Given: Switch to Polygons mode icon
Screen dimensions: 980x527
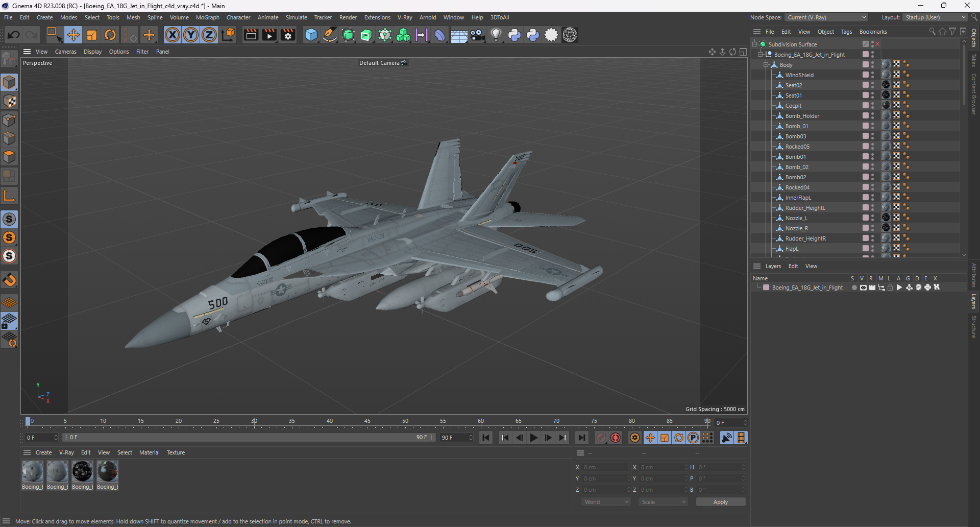Looking at the screenshot, I should 9,157.
